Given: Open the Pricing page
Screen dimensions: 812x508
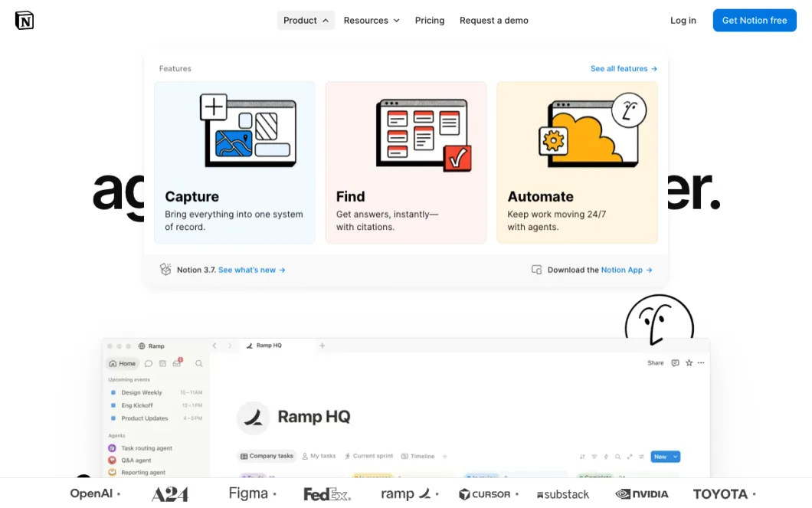Looking at the screenshot, I should (x=429, y=20).
